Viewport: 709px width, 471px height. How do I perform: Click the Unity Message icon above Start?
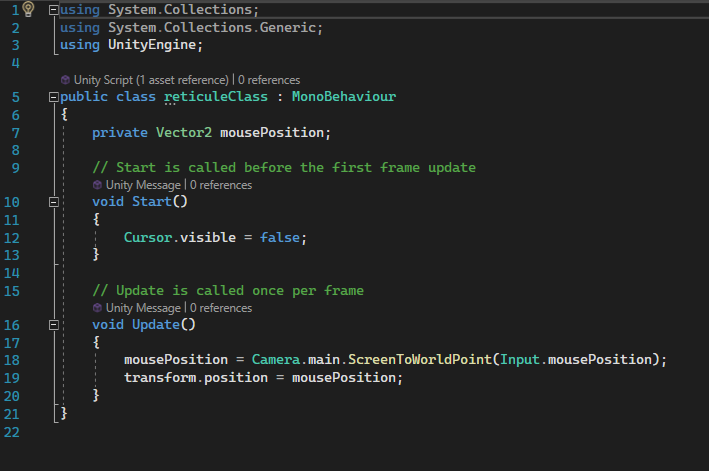[97, 185]
